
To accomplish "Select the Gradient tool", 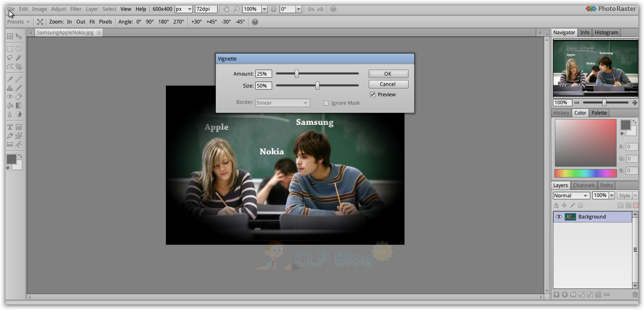I will click(19, 105).
